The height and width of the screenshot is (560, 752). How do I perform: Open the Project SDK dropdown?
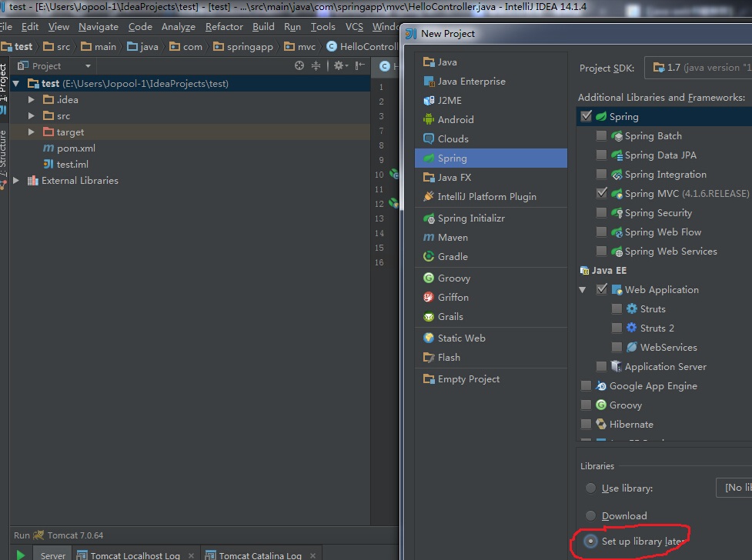(698, 68)
